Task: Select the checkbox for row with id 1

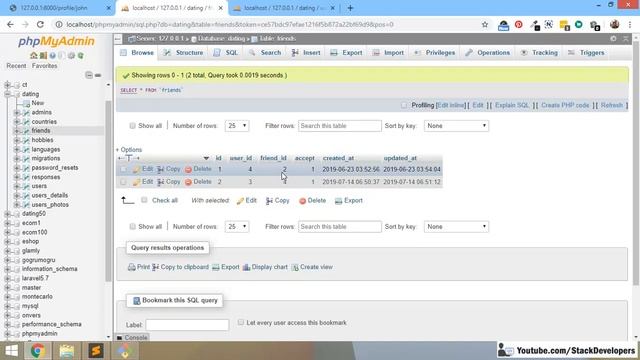Action: [x=123, y=169]
